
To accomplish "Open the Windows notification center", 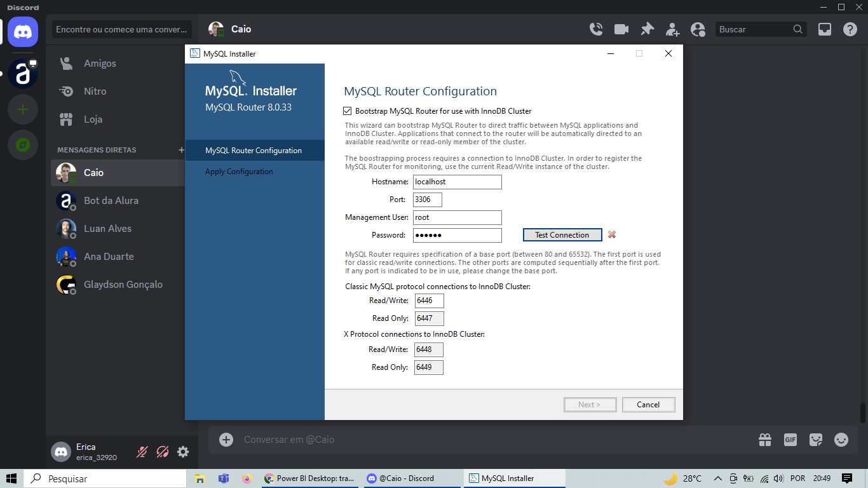I will (846, 478).
